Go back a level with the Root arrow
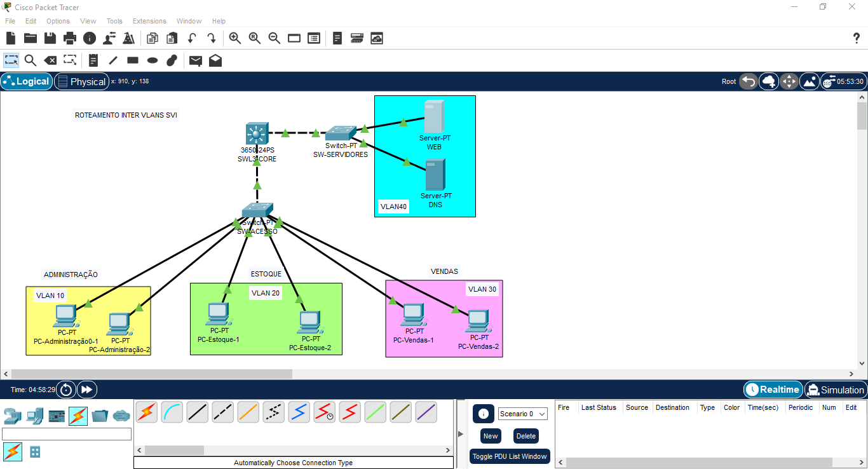 pos(749,81)
